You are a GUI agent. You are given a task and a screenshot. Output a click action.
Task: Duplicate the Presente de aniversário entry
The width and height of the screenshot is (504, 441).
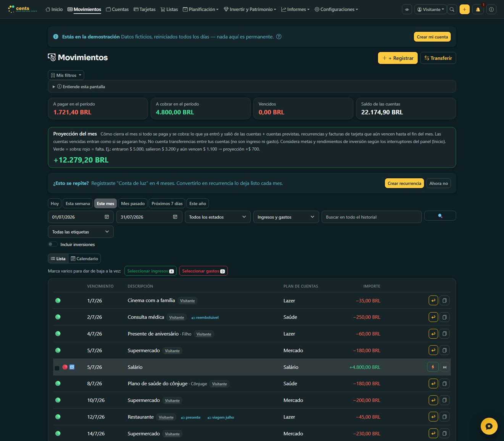444,334
